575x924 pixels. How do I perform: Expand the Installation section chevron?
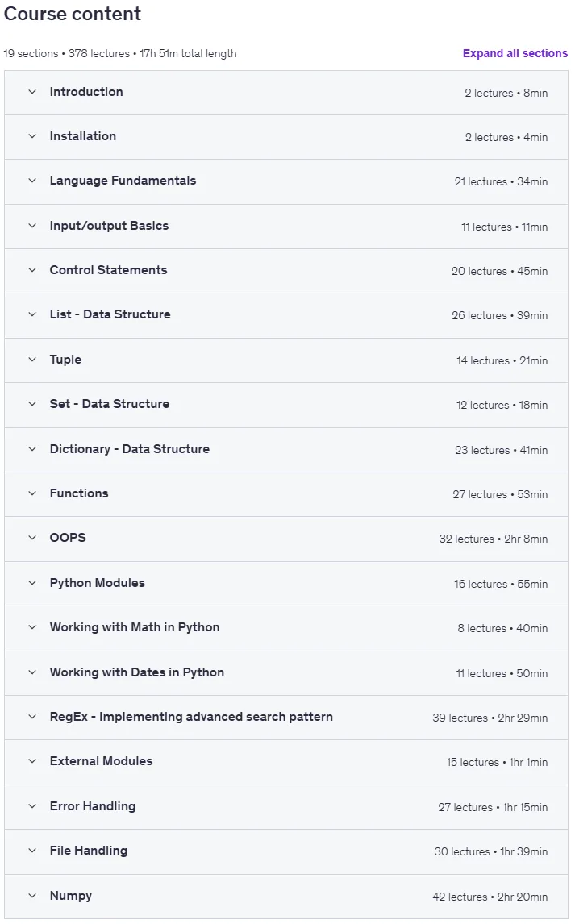pyautogui.click(x=32, y=136)
